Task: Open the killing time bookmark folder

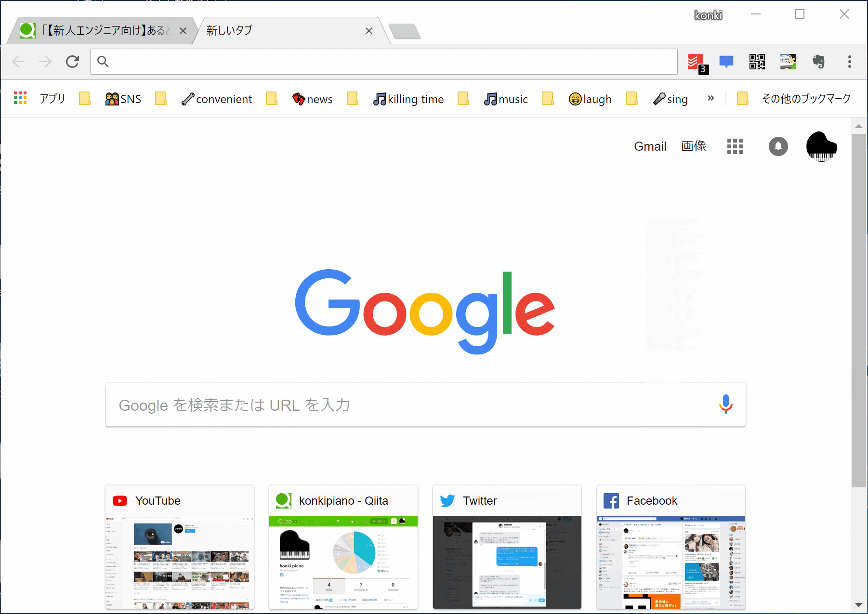Action: (408, 99)
